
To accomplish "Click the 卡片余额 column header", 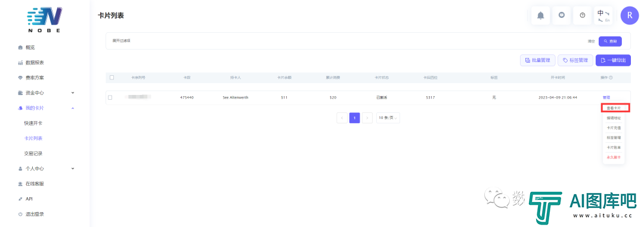I will coord(284,77).
